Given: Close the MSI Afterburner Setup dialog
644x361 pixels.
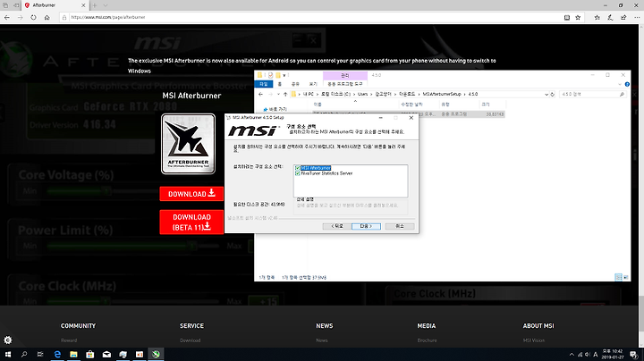Looking at the screenshot, I should tap(411, 118).
